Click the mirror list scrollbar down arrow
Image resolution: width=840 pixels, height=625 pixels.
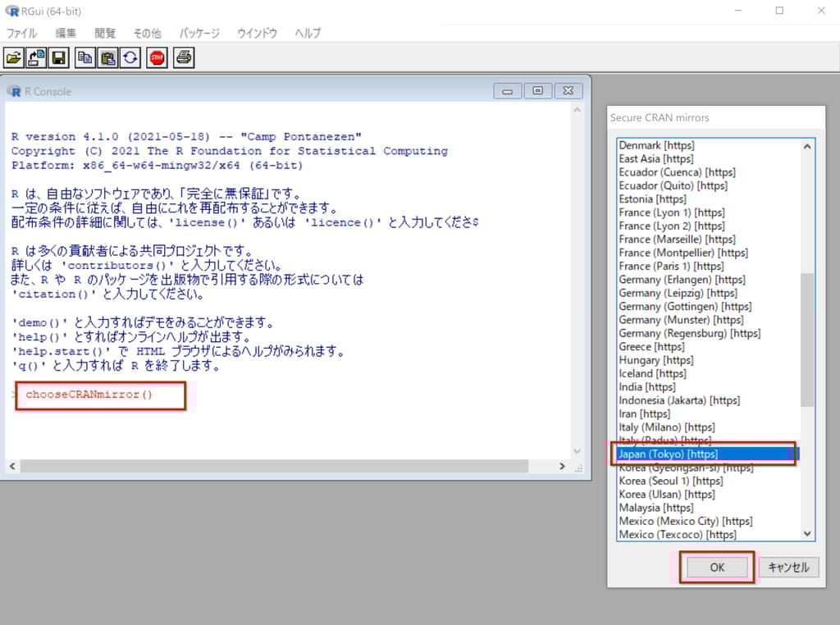[806, 531]
